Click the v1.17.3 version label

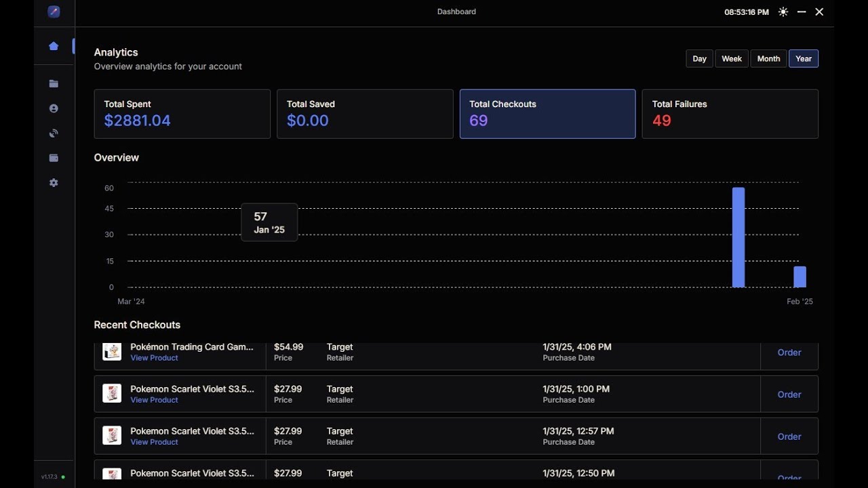pyautogui.click(x=49, y=477)
